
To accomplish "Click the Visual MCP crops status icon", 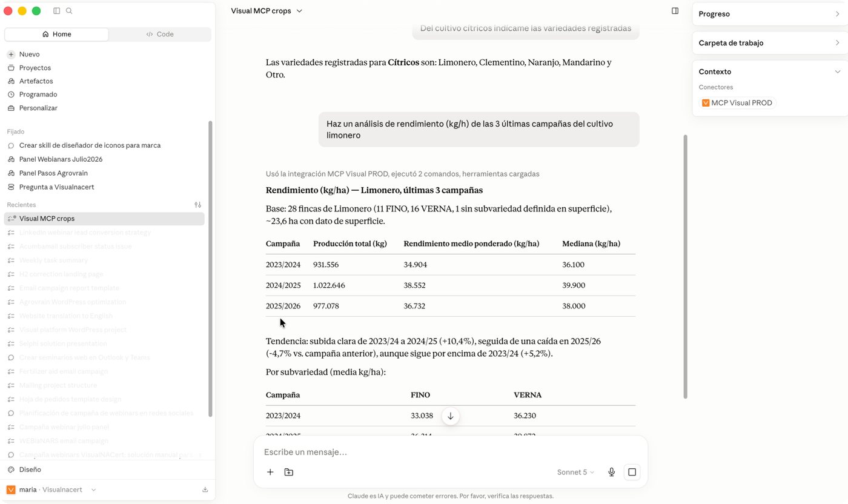I will 11,219.
